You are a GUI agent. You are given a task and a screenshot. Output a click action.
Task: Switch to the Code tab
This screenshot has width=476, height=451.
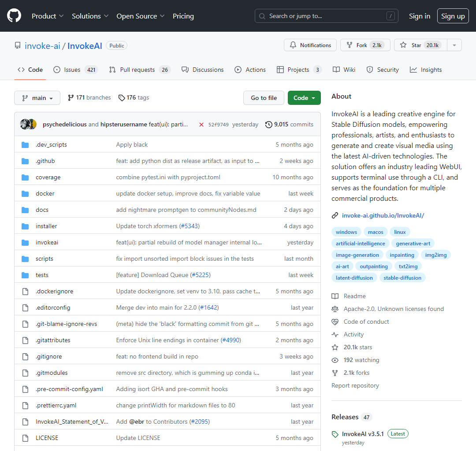[30, 70]
